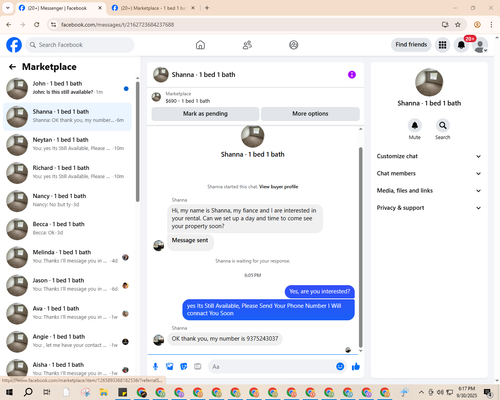Click the Find friends button

coord(411,45)
